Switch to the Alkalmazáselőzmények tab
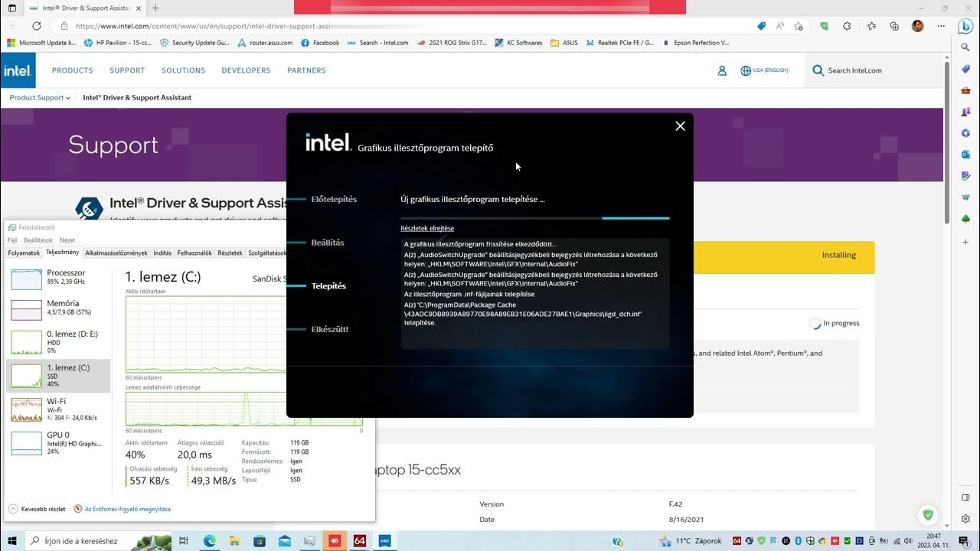 click(116, 253)
